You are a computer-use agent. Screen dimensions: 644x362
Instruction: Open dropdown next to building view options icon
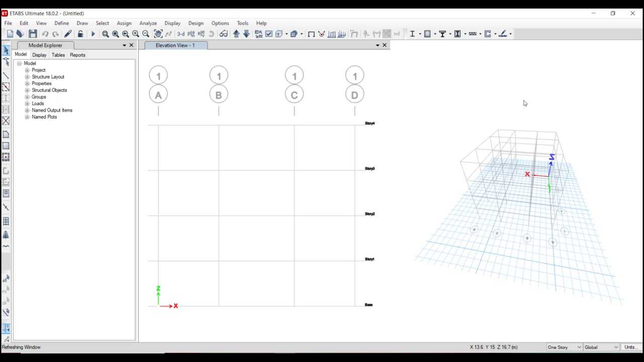tap(286, 34)
